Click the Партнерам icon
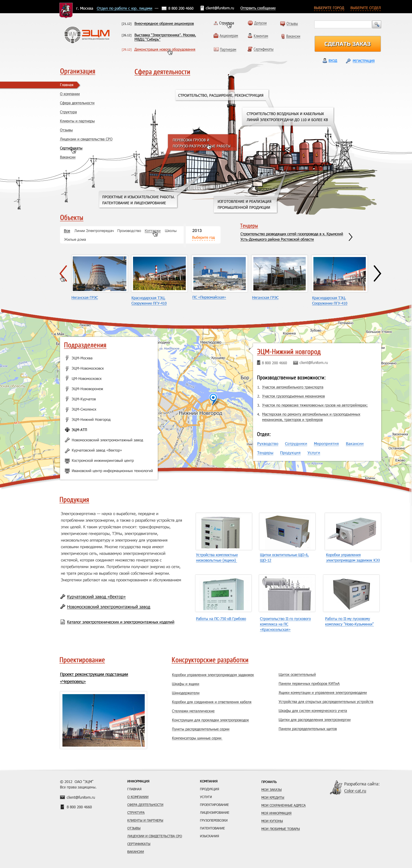The height and width of the screenshot is (868, 412). point(216,49)
